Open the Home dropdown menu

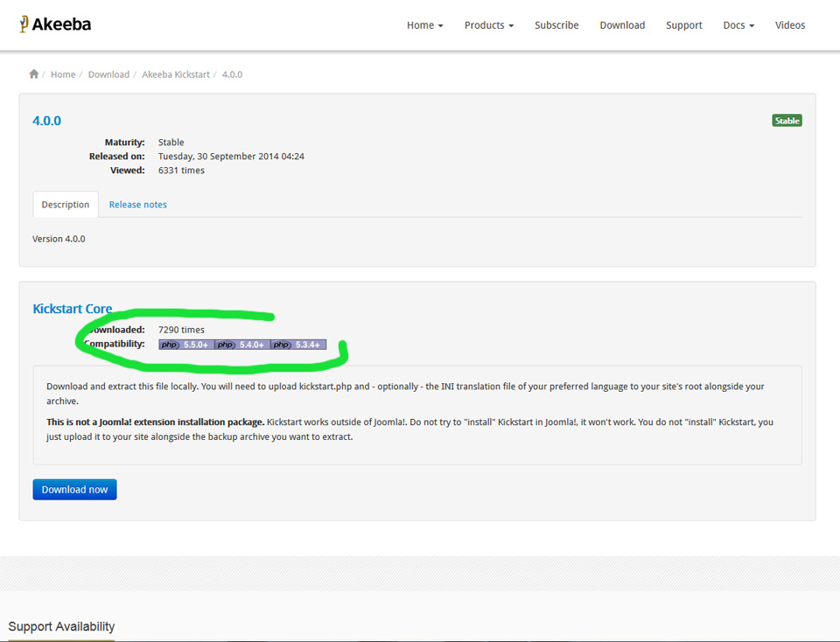click(x=425, y=25)
